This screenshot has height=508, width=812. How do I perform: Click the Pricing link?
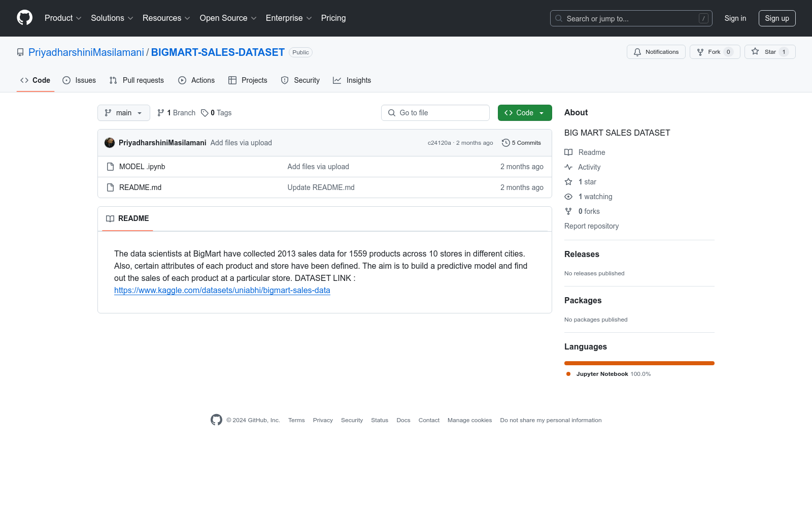(x=333, y=18)
